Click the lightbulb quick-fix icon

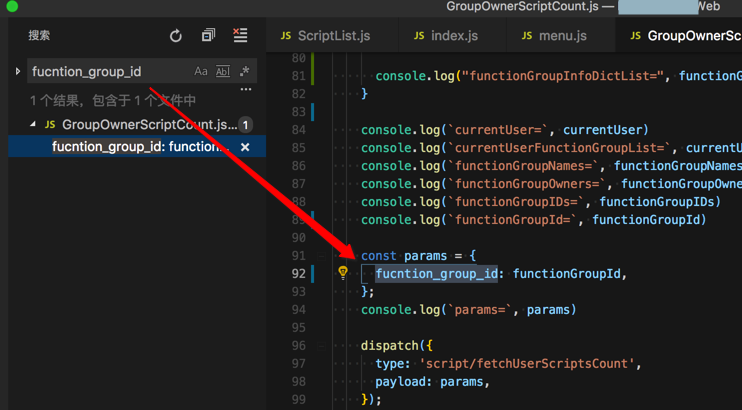pyautogui.click(x=343, y=272)
